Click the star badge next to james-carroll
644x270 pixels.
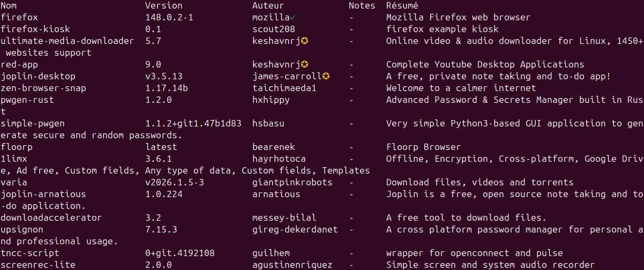click(x=325, y=76)
